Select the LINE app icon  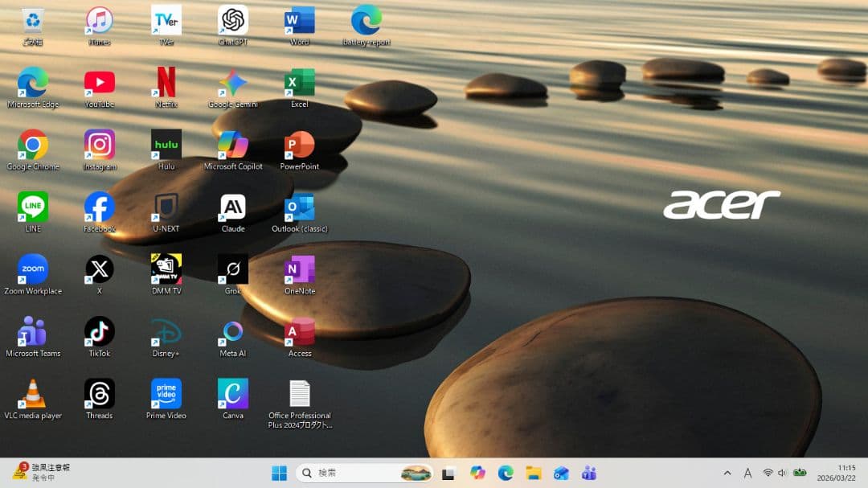coord(33,208)
